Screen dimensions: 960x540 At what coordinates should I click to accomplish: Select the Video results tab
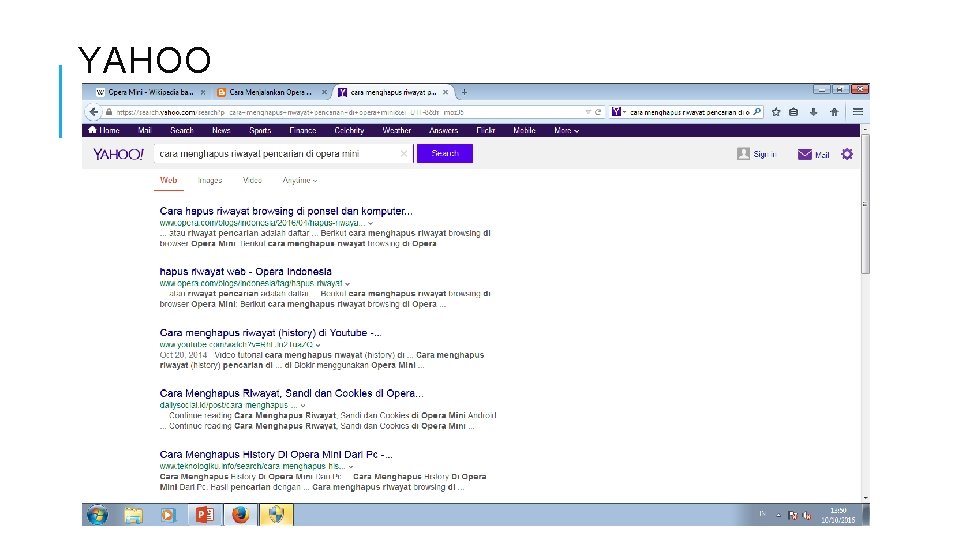click(252, 181)
